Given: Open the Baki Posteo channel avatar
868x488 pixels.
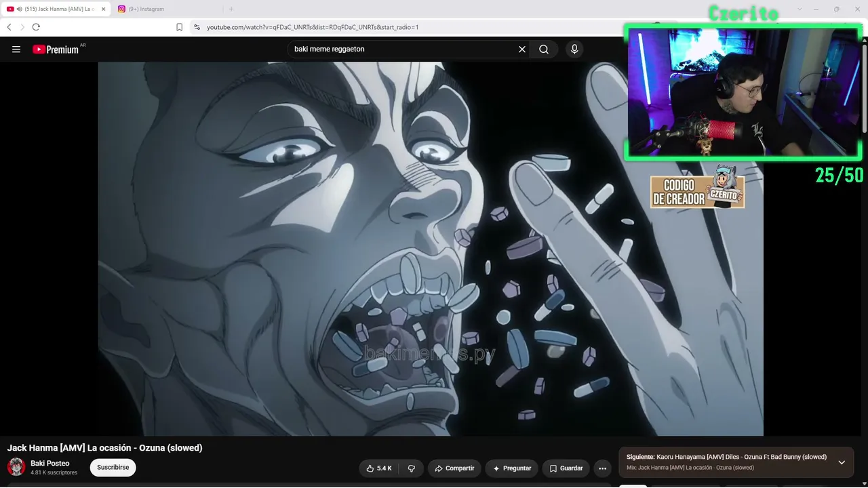Looking at the screenshot, I should pos(16,467).
